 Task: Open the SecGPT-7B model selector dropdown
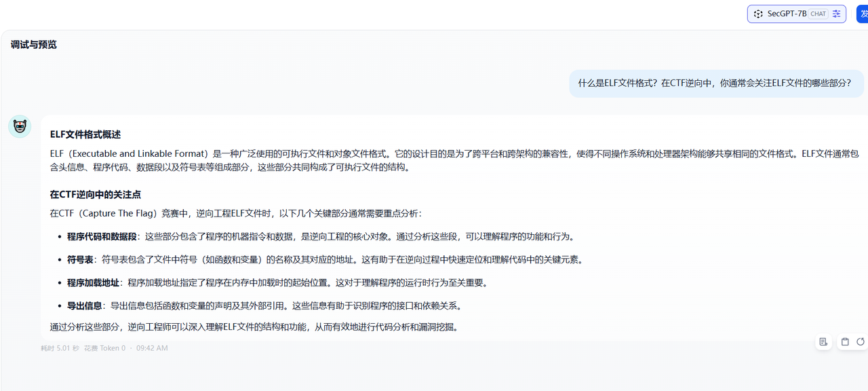(x=787, y=14)
